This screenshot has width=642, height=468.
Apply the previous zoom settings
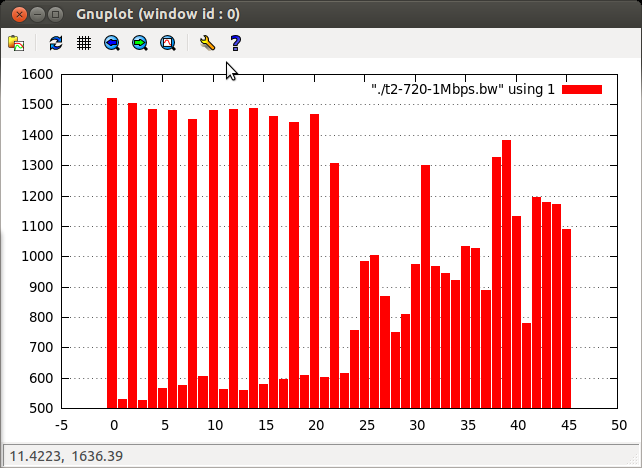pyautogui.click(x=112, y=43)
